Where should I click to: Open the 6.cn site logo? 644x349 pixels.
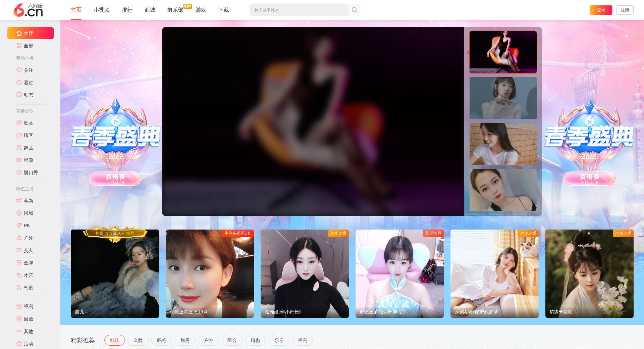[x=28, y=10]
